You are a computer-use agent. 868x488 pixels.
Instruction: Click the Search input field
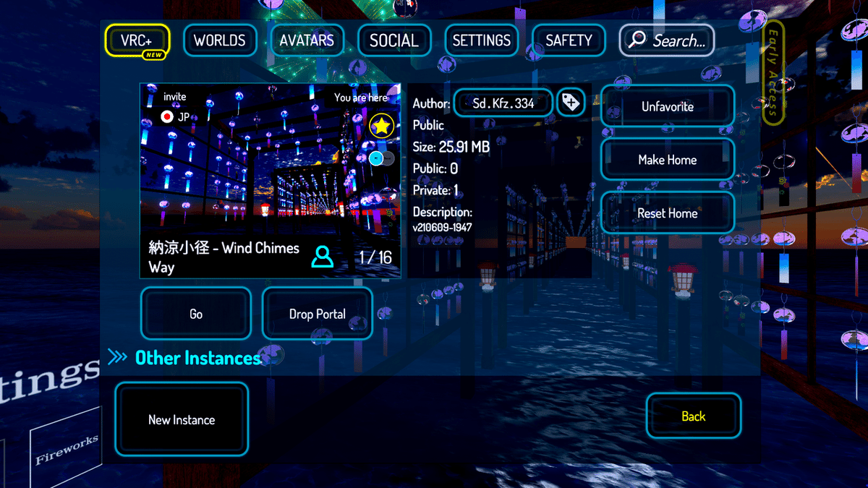coord(673,40)
